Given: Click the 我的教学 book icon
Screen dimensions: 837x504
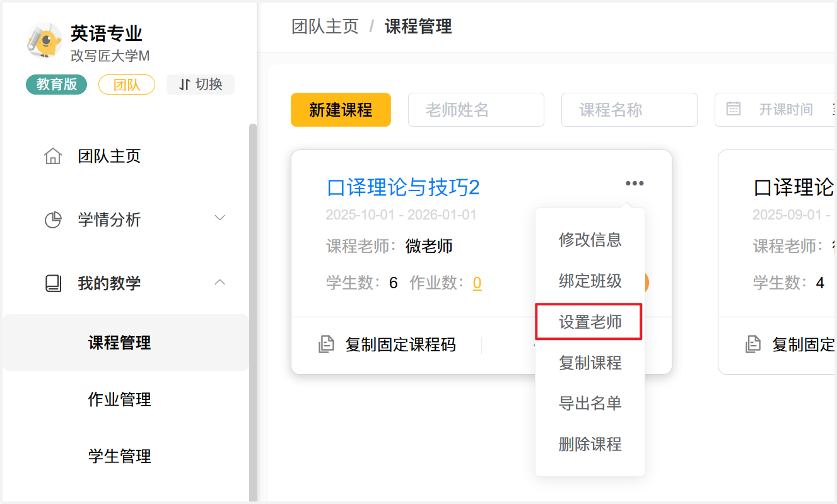Looking at the screenshot, I should 53,283.
